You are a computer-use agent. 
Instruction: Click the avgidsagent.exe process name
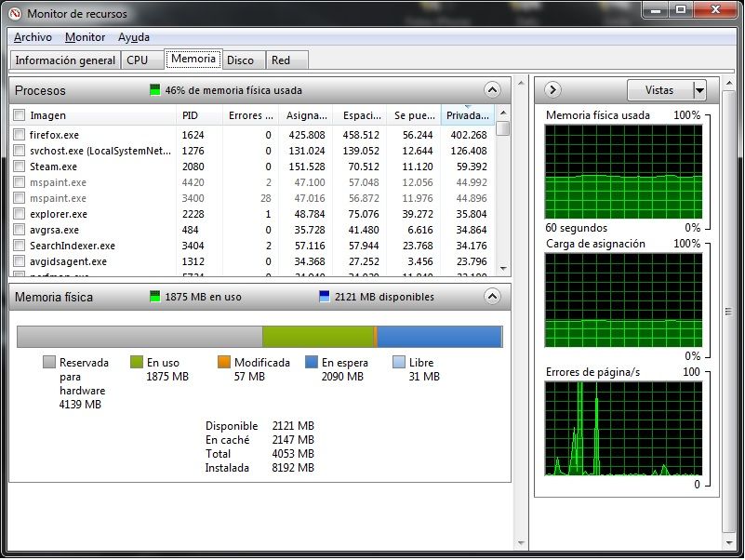click(x=69, y=261)
